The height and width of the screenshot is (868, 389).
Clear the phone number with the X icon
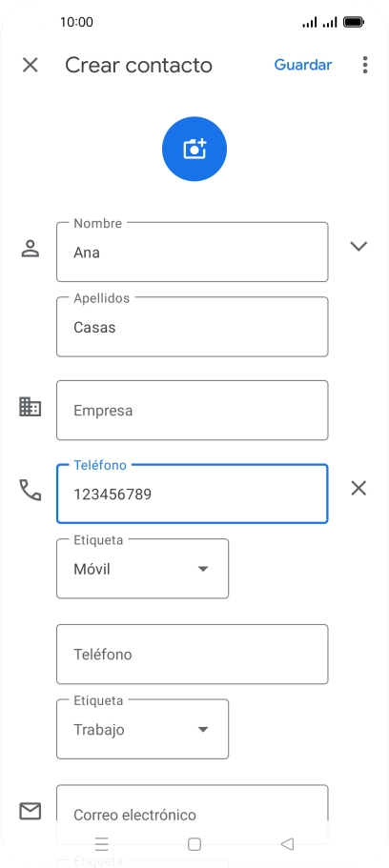(358, 488)
